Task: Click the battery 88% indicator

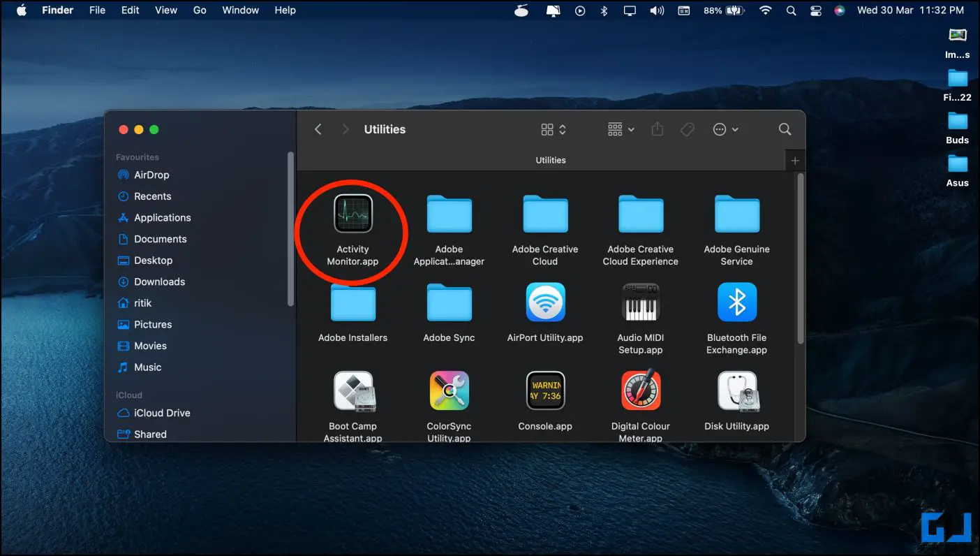Action: point(725,10)
